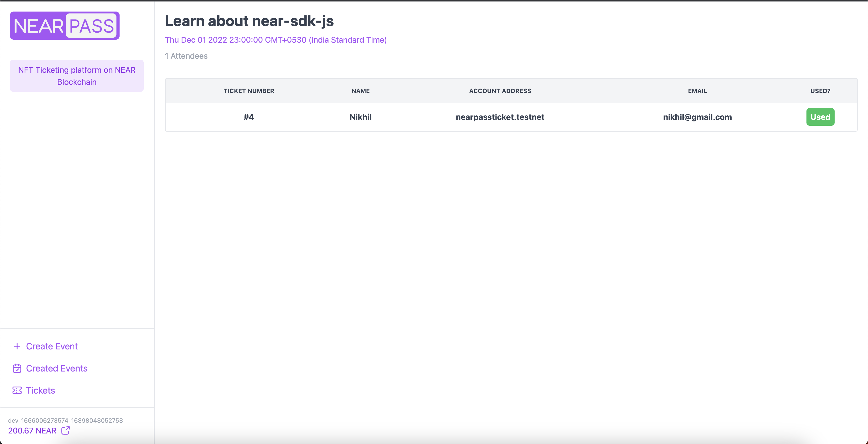The width and height of the screenshot is (868, 444).
Task: Click the dev account ID text
Action: coord(65,420)
